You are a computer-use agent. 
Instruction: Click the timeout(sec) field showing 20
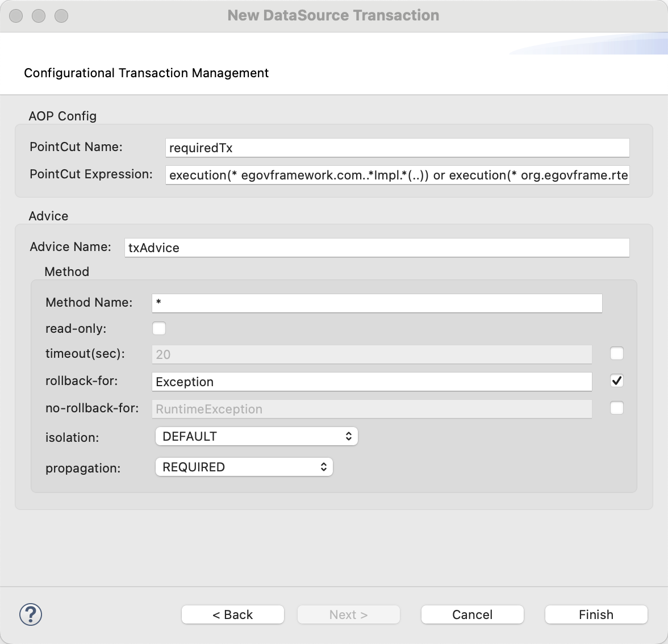(372, 354)
